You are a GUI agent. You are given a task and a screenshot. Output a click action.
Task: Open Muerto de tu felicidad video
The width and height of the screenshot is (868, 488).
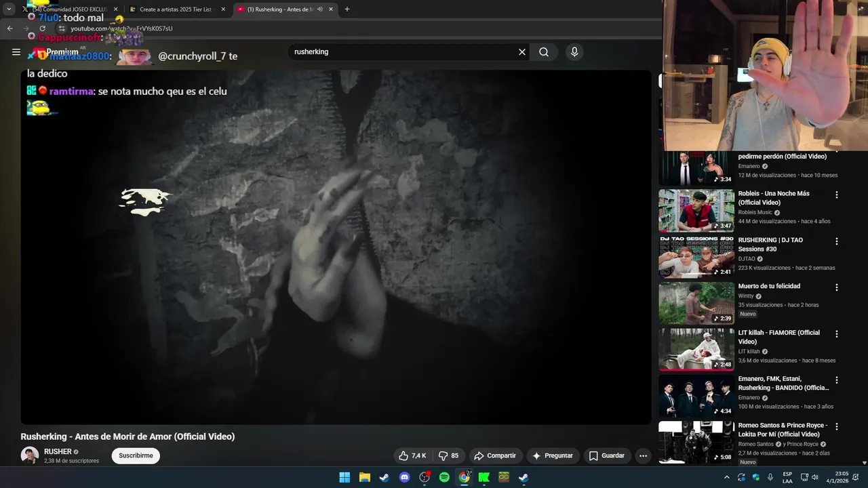point(769,286)
